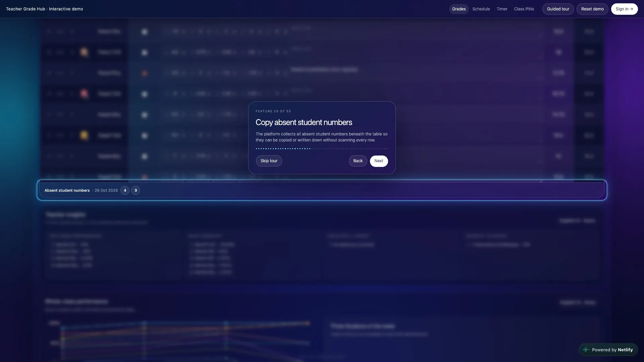Image resolution: width=644 pixels, height=362 pixels.
Task: Click the 26 Oct 2026 date
Action: pyautogui.click(x=106, y=190)
